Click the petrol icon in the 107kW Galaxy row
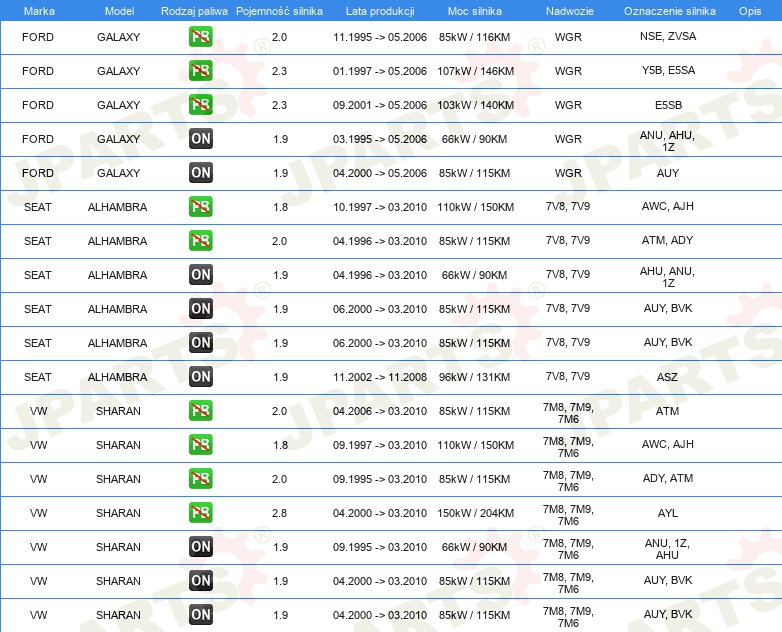The width and height of the screenshot is (782, 632). 200,71
